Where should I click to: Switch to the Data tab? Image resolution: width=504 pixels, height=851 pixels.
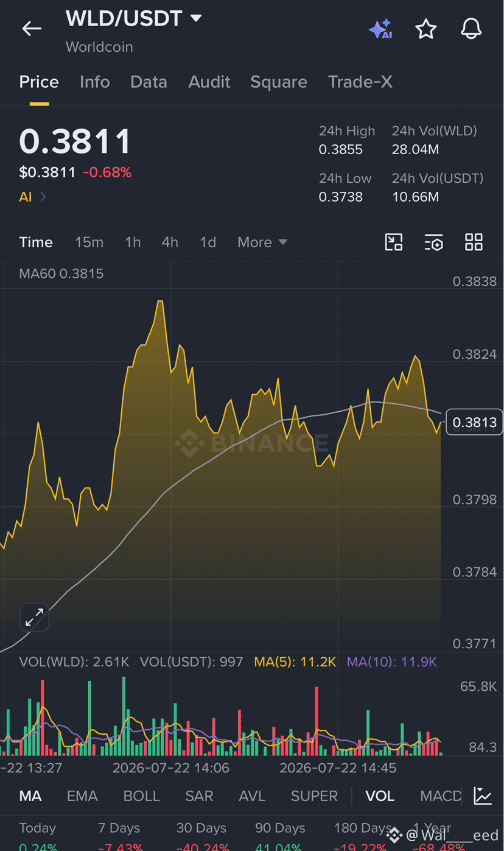[x=149, y=82]
